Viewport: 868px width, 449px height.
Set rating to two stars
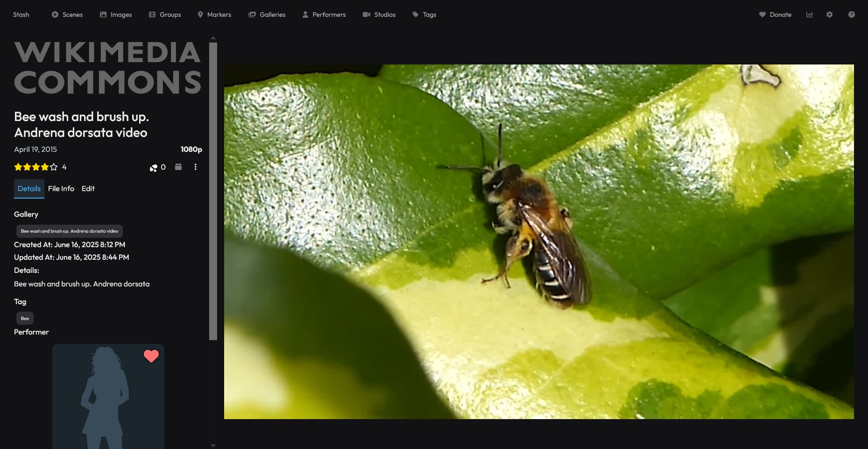pos(27,167)
